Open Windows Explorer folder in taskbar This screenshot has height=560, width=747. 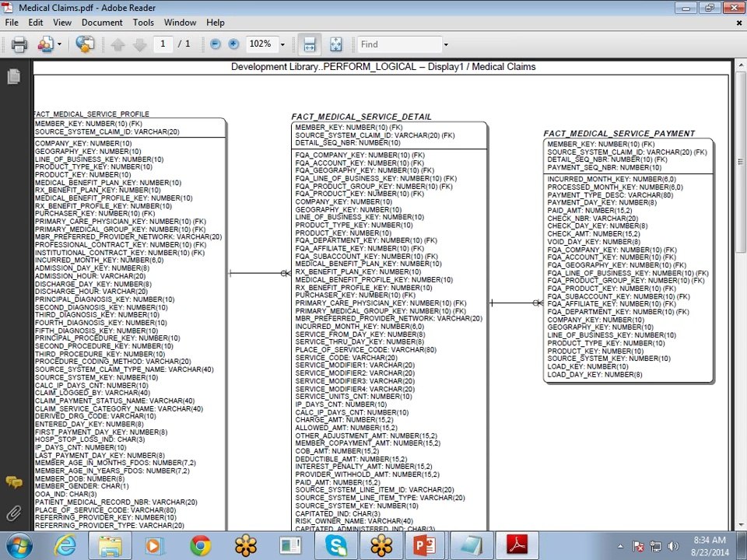(x=110, y=545)
